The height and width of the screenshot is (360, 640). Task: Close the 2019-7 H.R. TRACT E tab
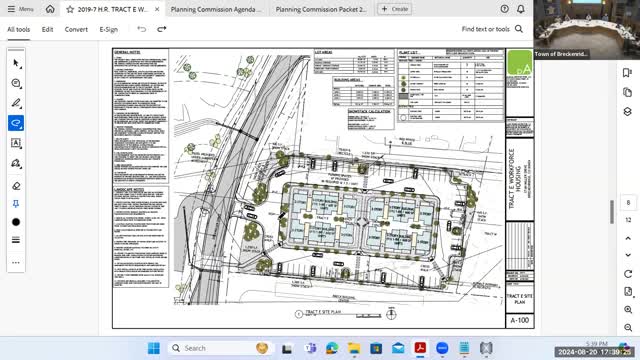pyautogui.click(x=157, y=9)
